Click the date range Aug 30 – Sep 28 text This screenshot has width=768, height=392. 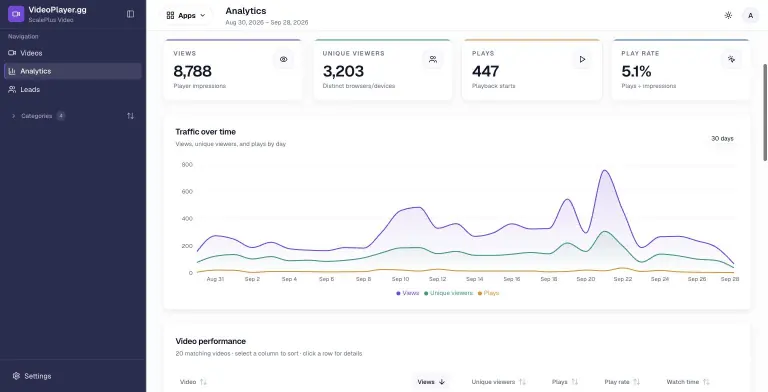pyautogui.click(x=267, y=23)
